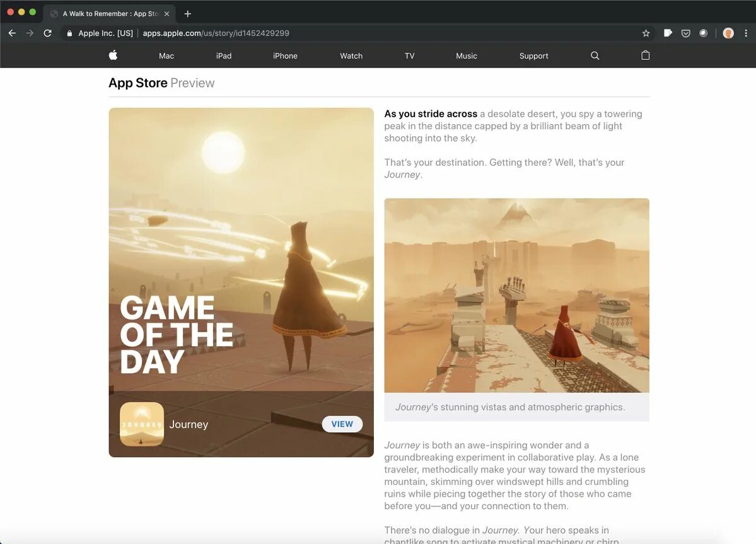Open the Chrome three-dot menu
756x544 pixels.
point(746,33)
